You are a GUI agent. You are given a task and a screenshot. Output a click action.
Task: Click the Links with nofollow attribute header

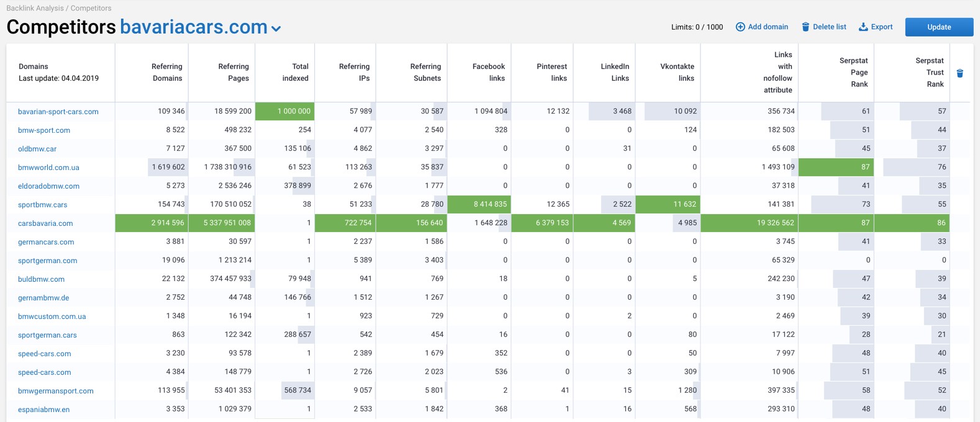click(778, 72)
